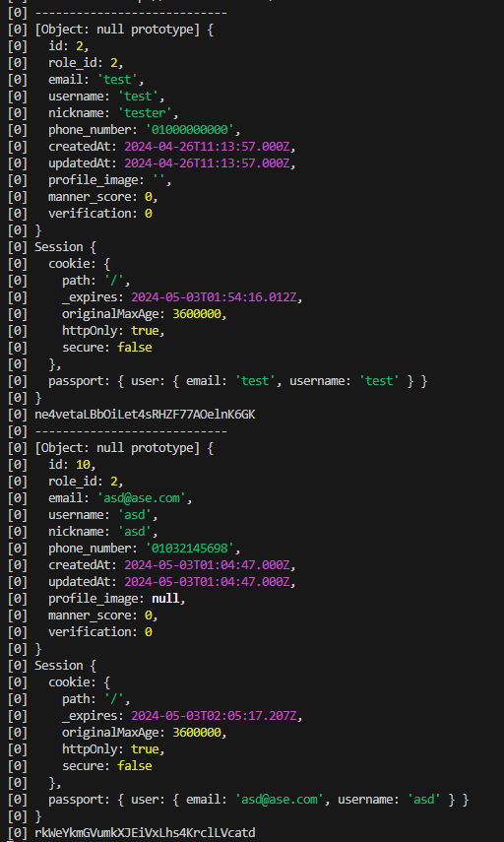Click updatedAt value 2024-05-03T01:04:47.000Z
This screenshot has width=504, height=842.
click(208, 582)
